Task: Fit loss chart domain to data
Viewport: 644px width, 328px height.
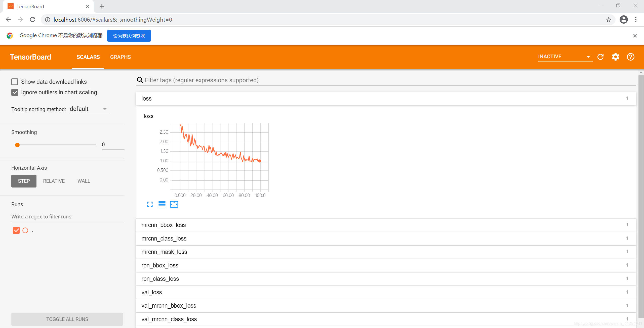Action: point(174,204)
